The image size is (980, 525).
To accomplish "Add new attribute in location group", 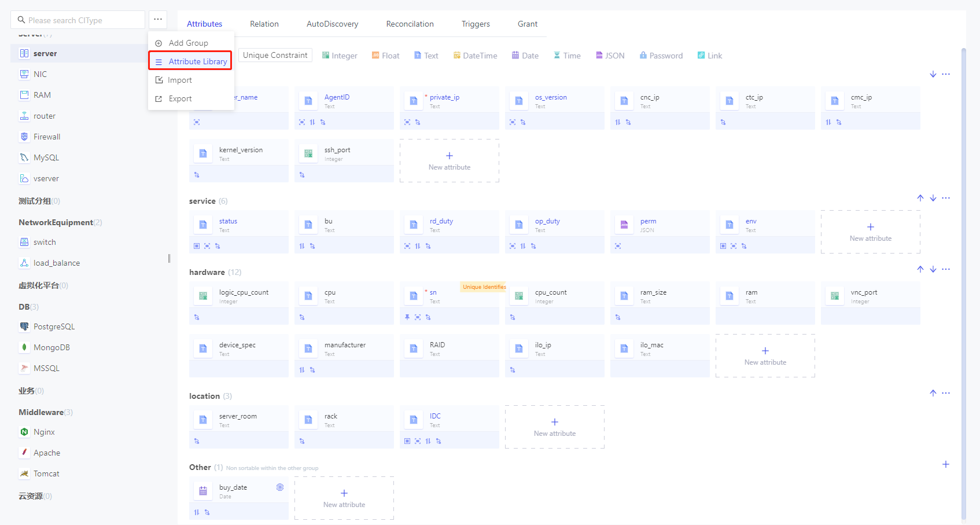I will (554, 427).
